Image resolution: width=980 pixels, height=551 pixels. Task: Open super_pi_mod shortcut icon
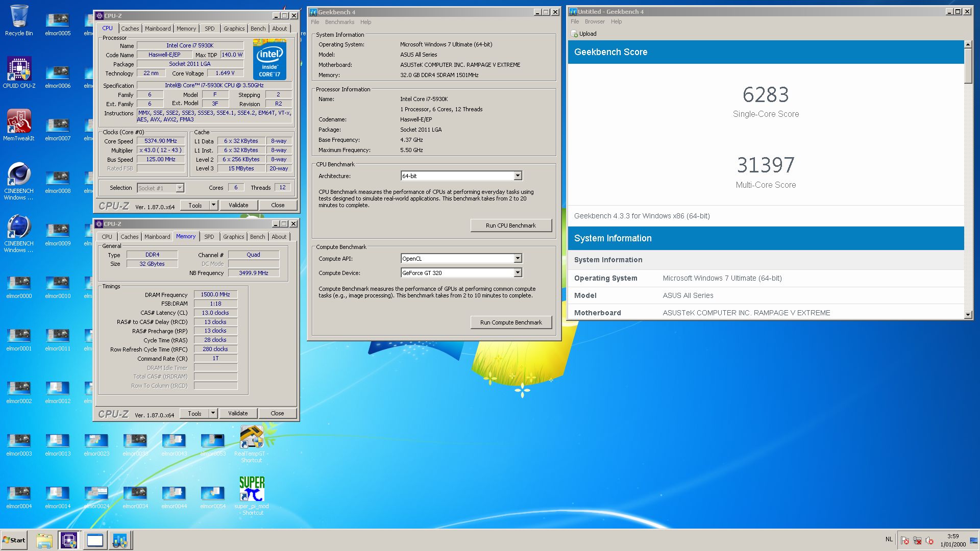252,496
